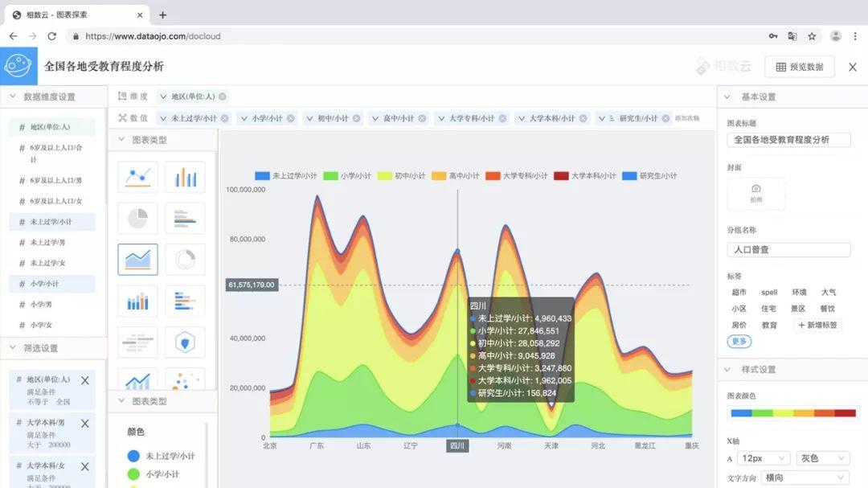Bookmark this page with the star icon
868x488 pixels.
tap(812, 36)
